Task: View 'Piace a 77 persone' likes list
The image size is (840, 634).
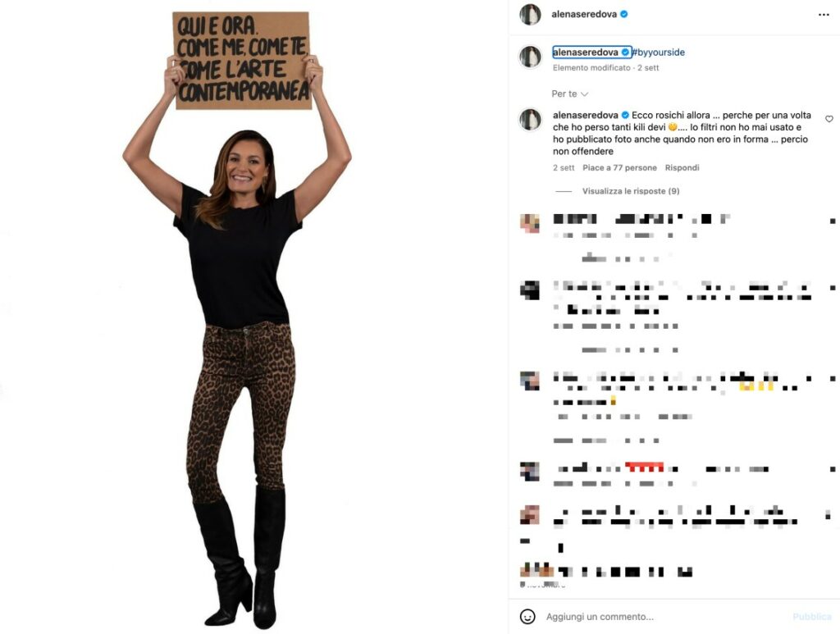Action: pyautogui.click(x=619, y=167)
